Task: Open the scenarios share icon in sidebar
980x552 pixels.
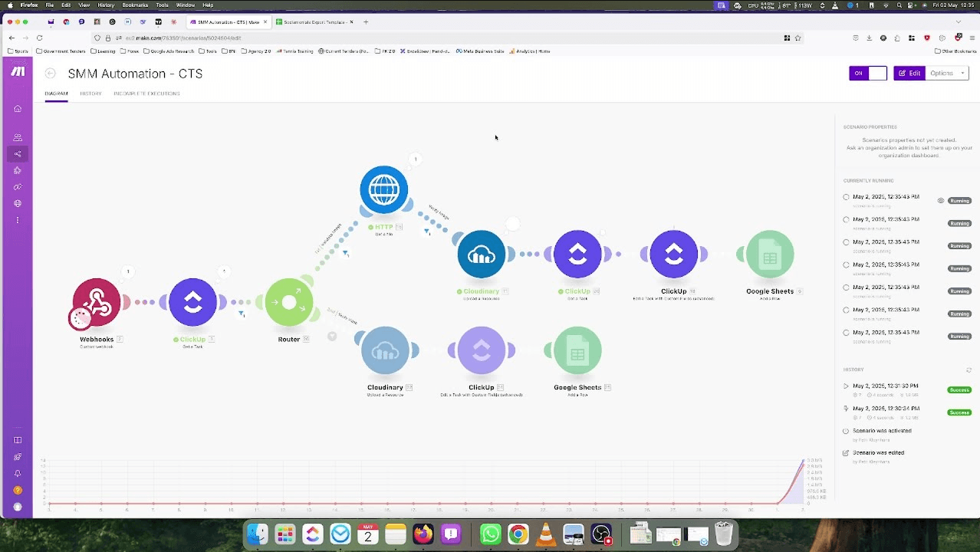Action: (18, 154)
